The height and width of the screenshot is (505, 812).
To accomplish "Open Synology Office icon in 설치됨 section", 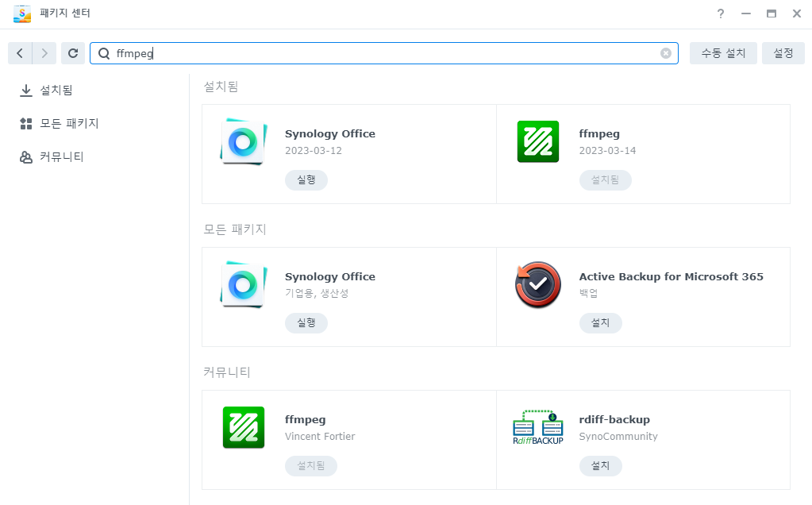I will coord(244,141).
